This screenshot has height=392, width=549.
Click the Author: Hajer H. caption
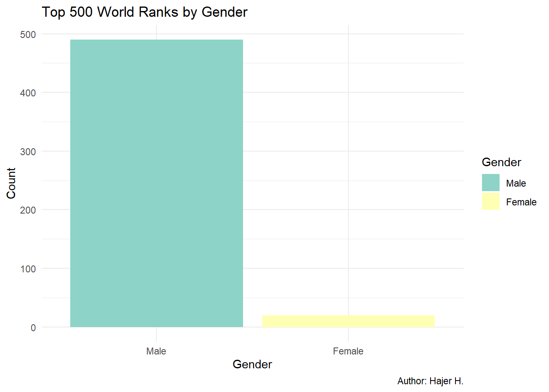pyautogui.click(x=430, y=381)
